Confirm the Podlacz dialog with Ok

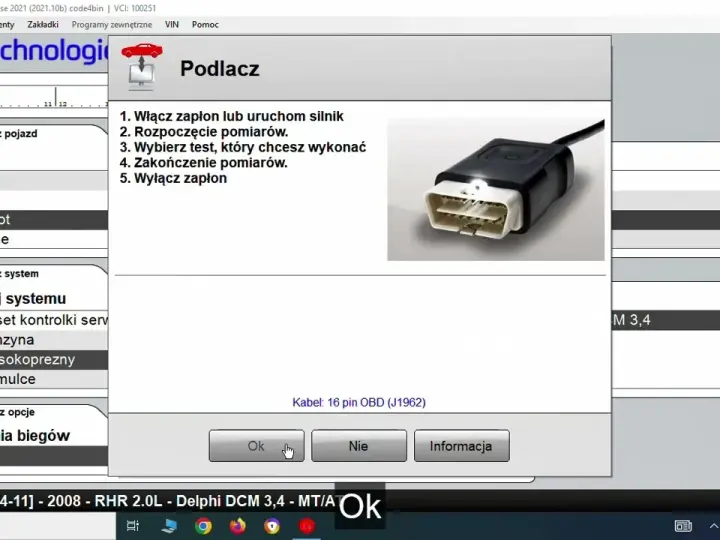click(256, 446)
